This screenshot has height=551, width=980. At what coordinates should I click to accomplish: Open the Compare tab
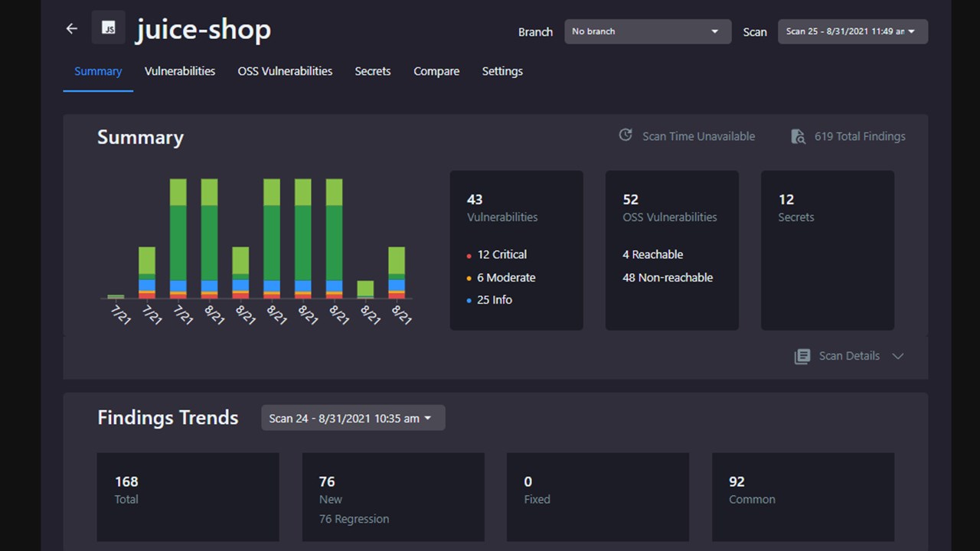pos(436,71)
